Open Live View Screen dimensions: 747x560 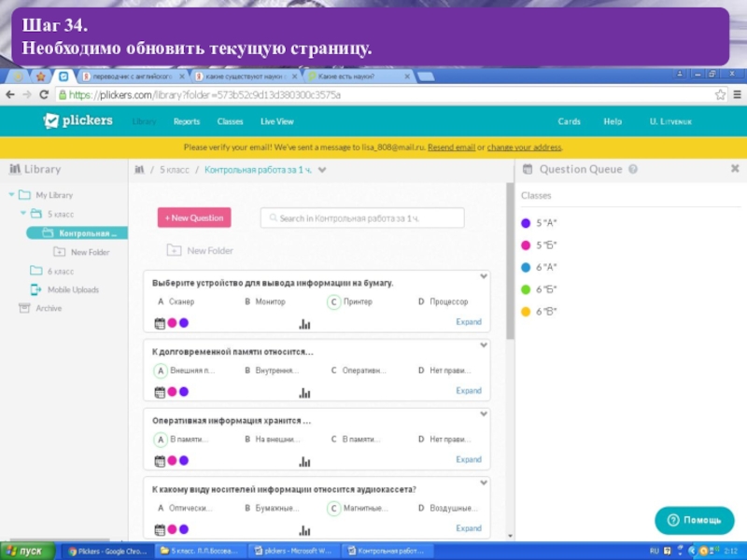[276, 121]
